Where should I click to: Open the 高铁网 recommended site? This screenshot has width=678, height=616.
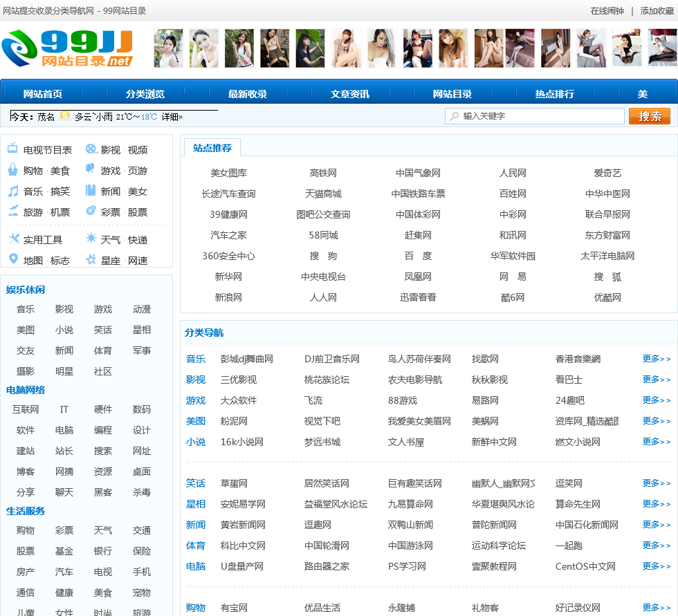pyautogui.click(x=323, y=173)
